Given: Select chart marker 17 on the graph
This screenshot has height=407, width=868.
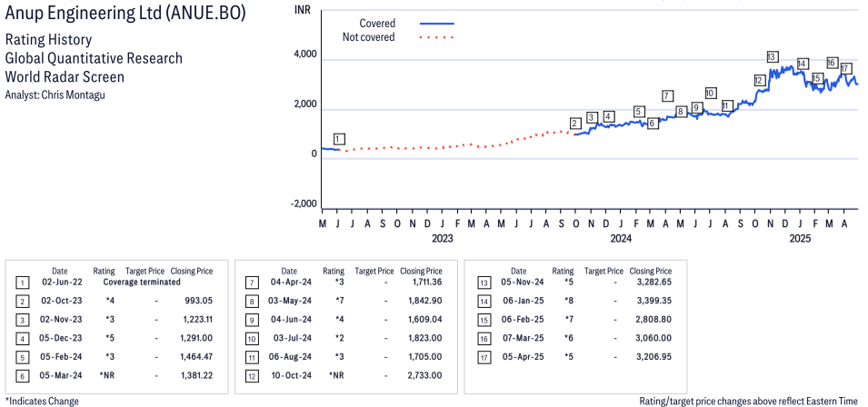Looking at the screenshot, I should [845, 68].
